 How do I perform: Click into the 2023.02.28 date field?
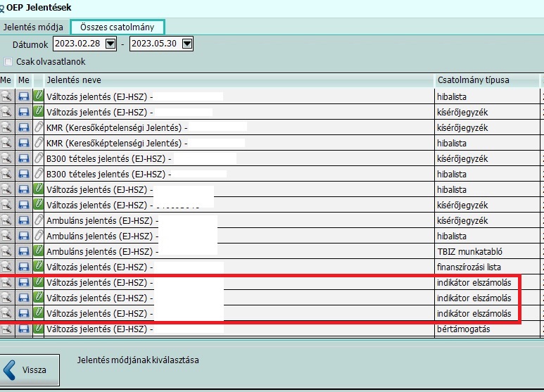77,44
